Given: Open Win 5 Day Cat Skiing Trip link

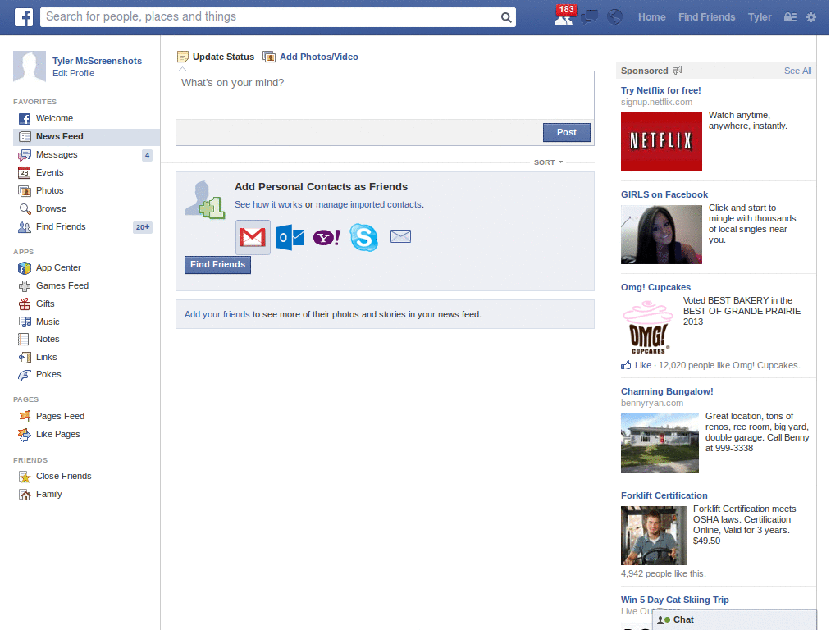Looking at the screenshot, I should point(675,600).
